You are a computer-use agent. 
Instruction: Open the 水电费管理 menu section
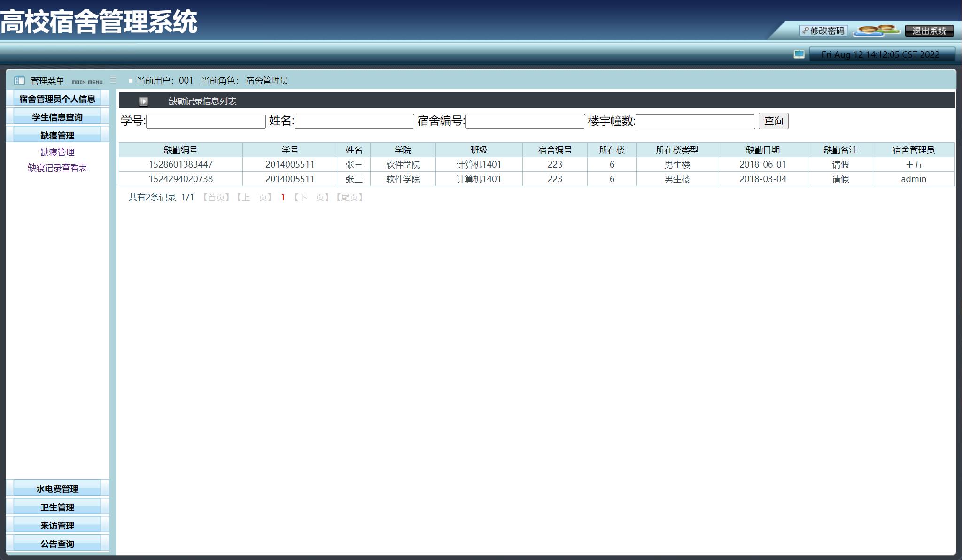[57, 489]
